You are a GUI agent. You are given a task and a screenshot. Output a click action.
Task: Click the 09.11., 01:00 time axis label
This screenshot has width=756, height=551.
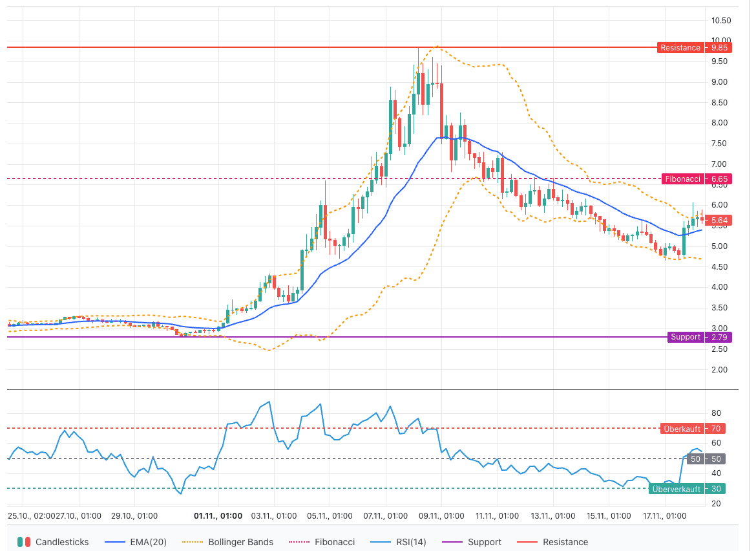tap(441, 516)
